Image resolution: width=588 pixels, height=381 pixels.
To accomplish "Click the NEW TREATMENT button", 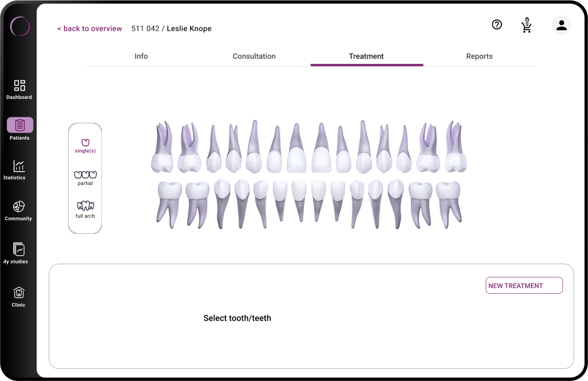I will point(524,286).
